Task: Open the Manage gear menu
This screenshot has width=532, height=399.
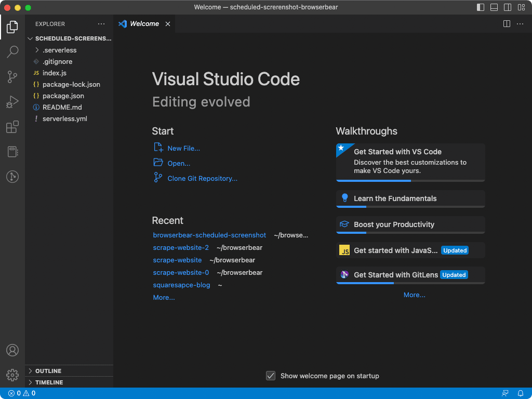Action: [x=12, y=375]
